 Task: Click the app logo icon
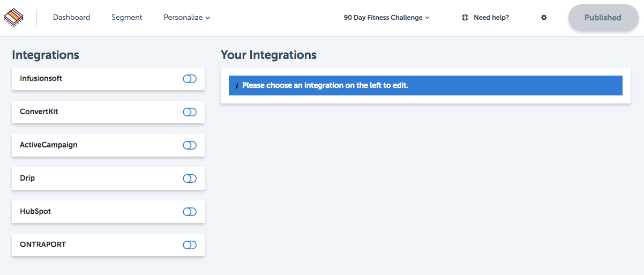13,18
